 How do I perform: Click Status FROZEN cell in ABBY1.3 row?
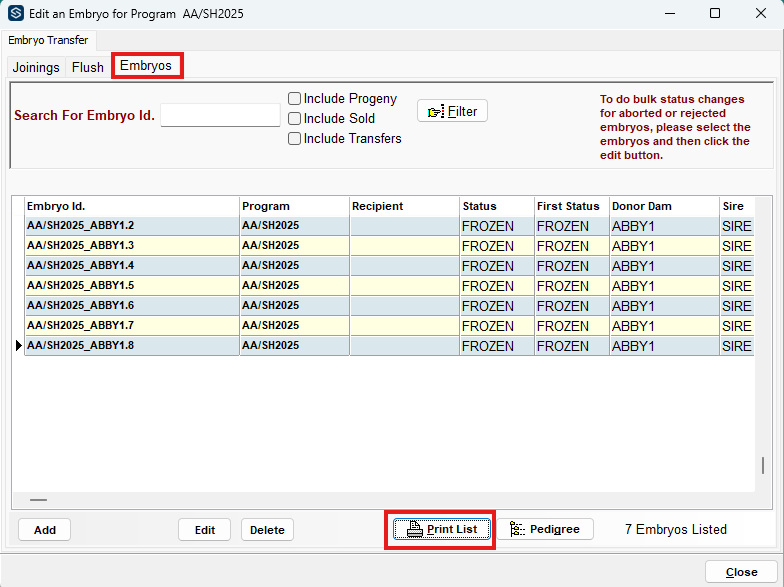point(497,246)
